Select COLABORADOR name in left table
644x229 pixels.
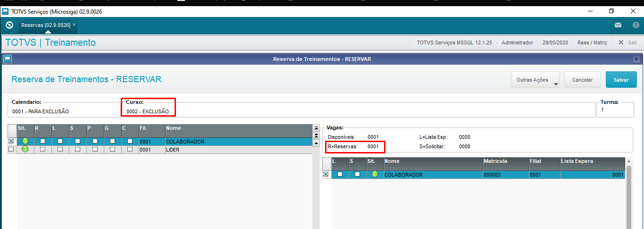click(x=239, y=141)
